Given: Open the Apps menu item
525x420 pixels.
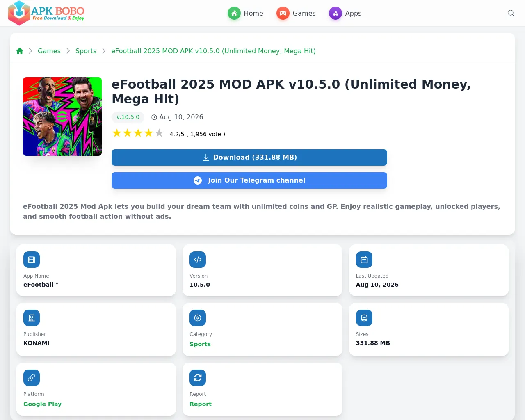Looking at the screenshot, I should tap(345, 13).
